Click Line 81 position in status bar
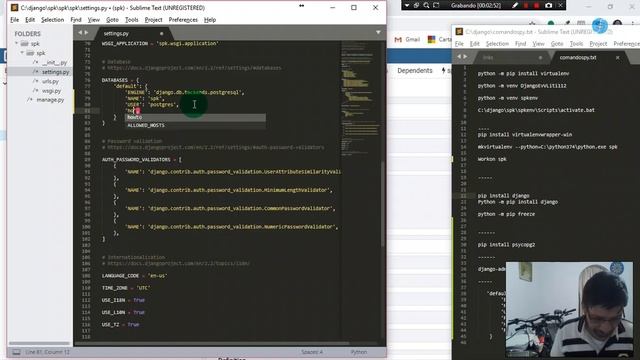 47,352
